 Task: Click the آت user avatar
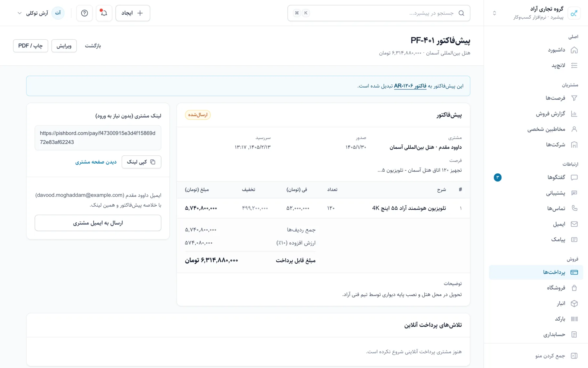point(58,13)
